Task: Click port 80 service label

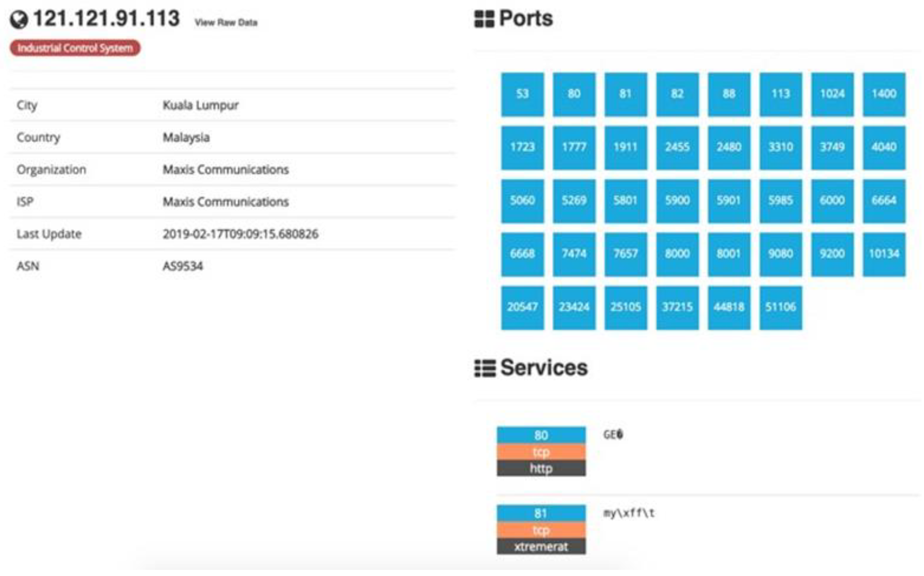Action: click(x=541, y=435)
